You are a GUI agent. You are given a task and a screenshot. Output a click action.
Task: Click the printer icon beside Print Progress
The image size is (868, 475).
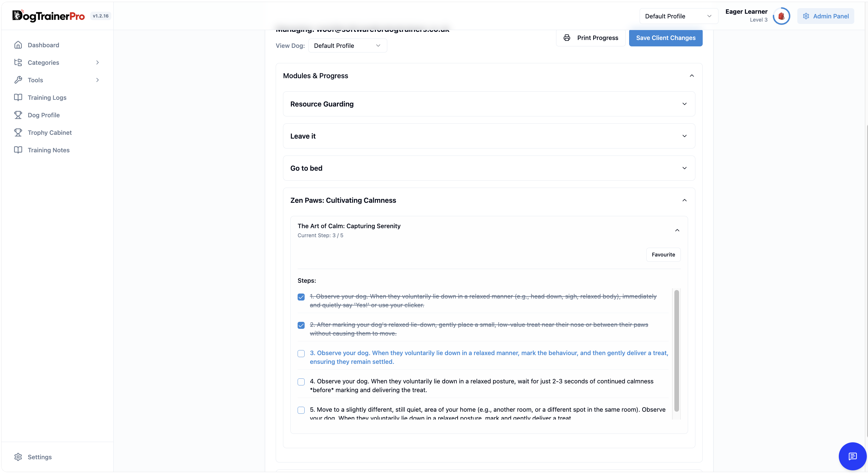567,38
